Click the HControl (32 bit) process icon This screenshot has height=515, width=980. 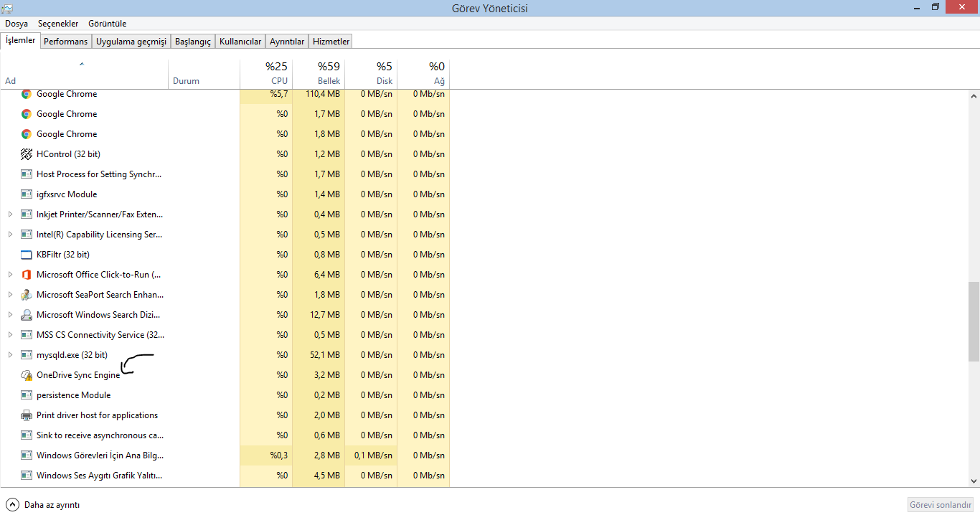point(27,154)
